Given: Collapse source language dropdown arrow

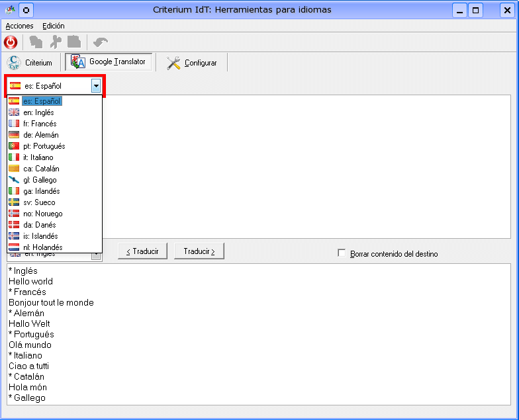Looking at the screenshot, I should pos(96,86).
